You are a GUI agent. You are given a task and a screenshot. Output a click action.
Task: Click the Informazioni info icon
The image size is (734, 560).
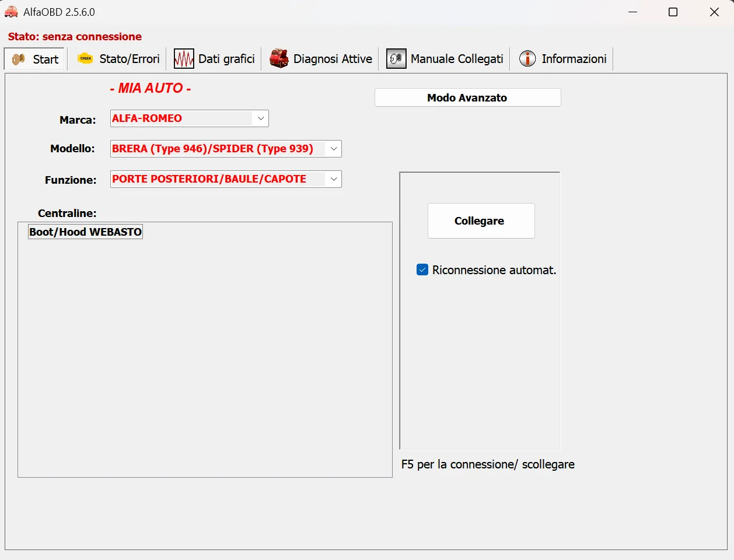pyautogui.click(x=527, y=59)
